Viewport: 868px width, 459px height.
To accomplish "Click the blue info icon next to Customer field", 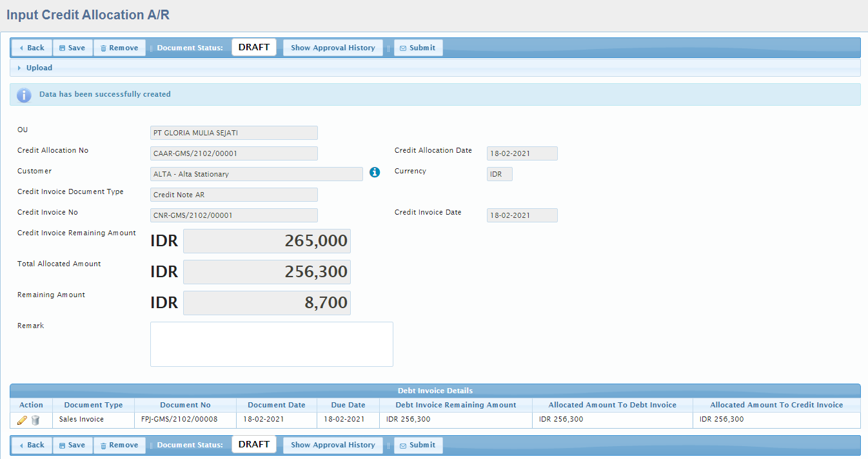I will [375, 172].
